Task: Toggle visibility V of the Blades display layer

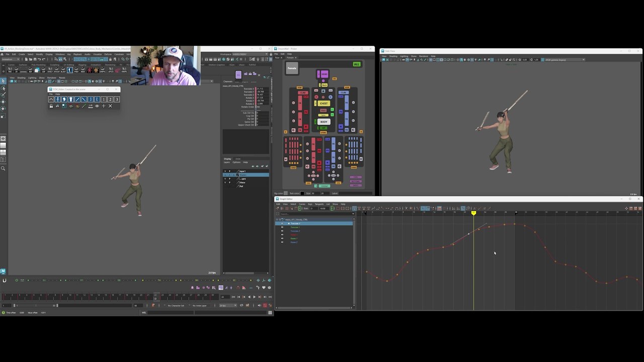Action: point(225,175)
